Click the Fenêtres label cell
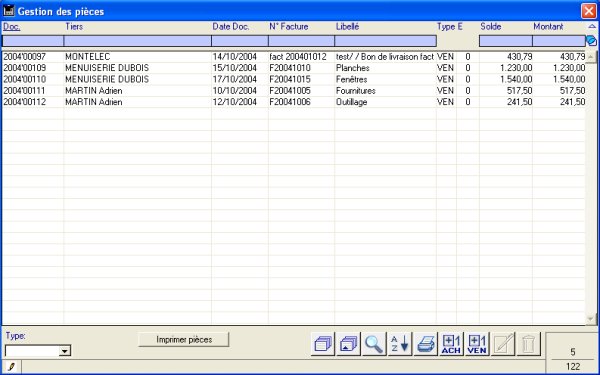This screenshot has height=375, width=600. pyautogui.click(x=352, y=79)
